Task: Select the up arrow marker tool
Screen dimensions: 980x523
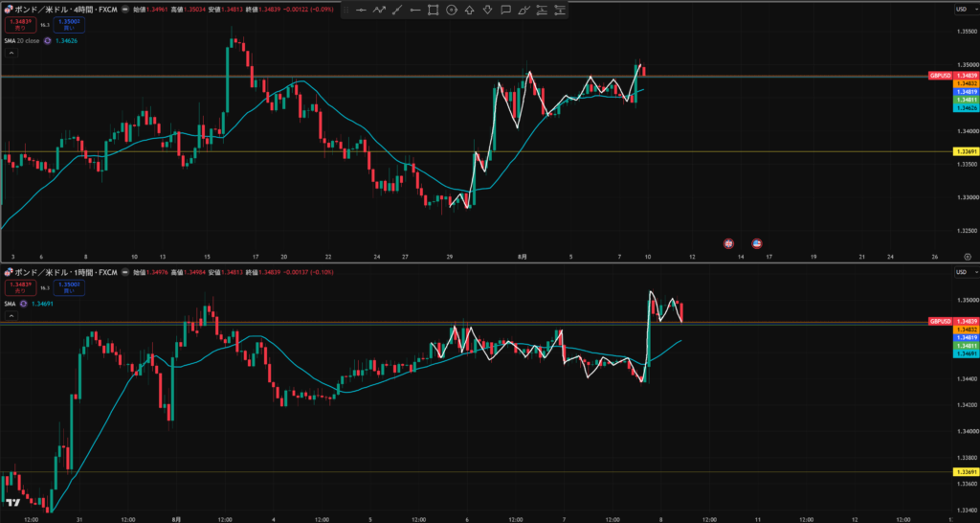Action: [x=469, y=10]
